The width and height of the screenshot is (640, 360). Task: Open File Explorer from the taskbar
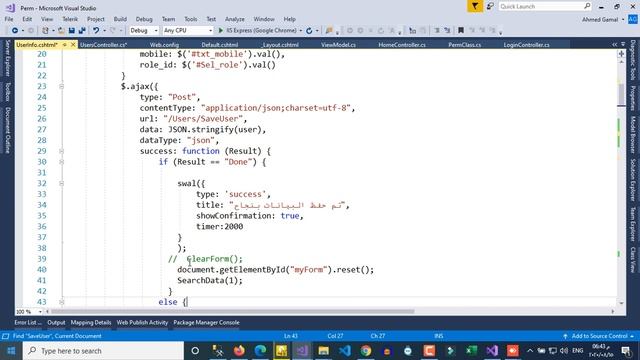pos(324,351)
